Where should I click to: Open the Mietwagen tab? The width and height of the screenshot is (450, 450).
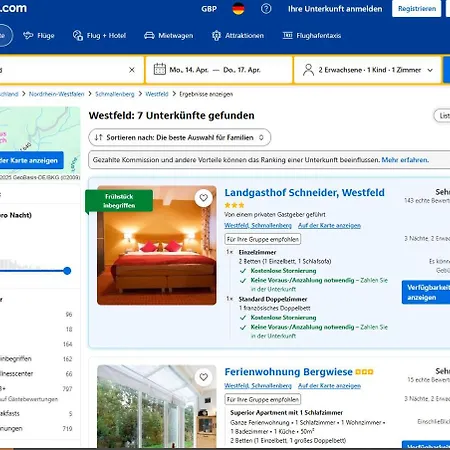point(169,36)
